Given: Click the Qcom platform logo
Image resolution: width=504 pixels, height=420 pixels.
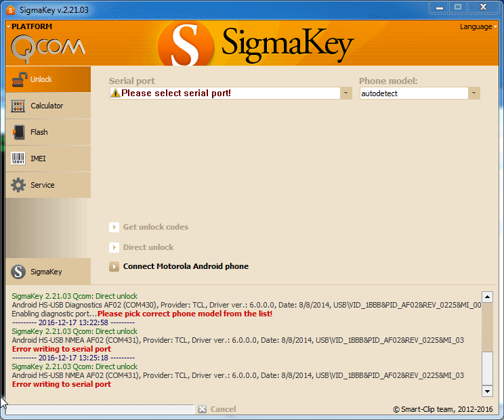Looking at the screenshot, I should (48, 48).
